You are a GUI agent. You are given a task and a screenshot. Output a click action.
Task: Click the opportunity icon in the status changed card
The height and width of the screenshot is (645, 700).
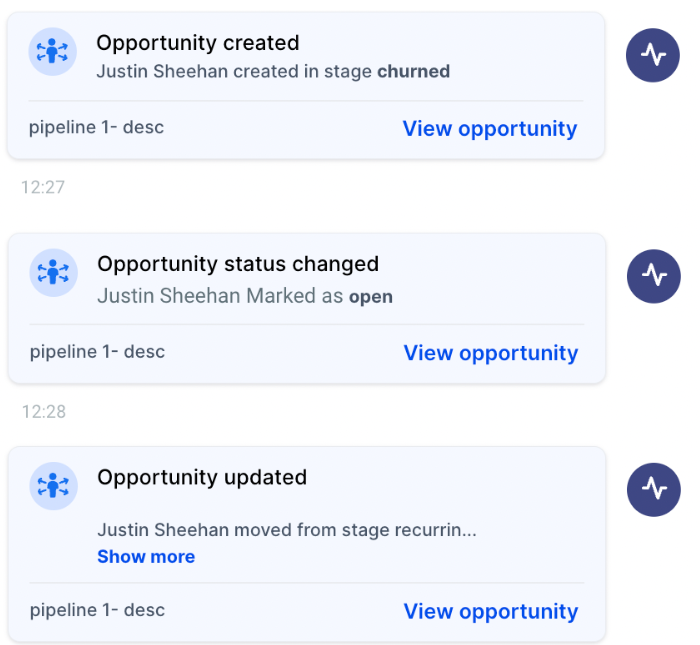click(x=54, y=273)
